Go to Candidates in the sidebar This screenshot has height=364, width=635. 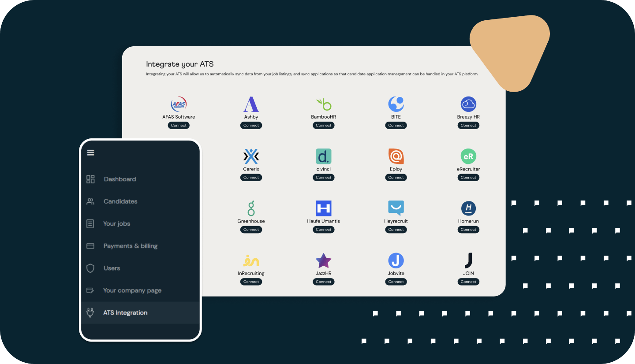[141, 201]
